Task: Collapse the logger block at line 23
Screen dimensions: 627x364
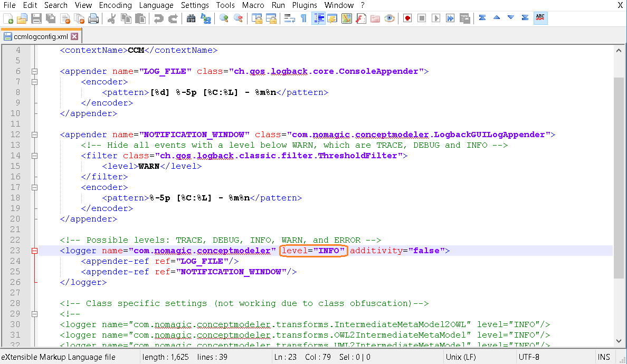Action: point(34,251)
